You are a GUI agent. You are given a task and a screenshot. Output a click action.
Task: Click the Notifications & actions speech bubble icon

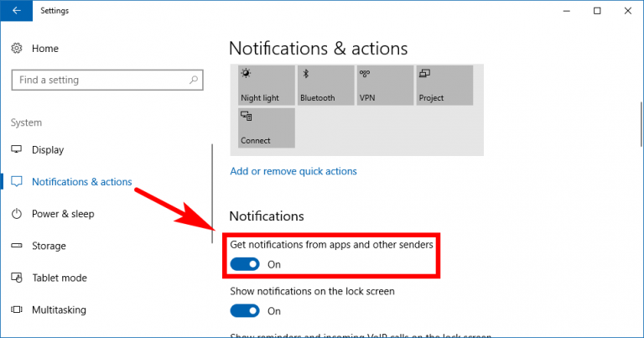[x=17, y=181]
